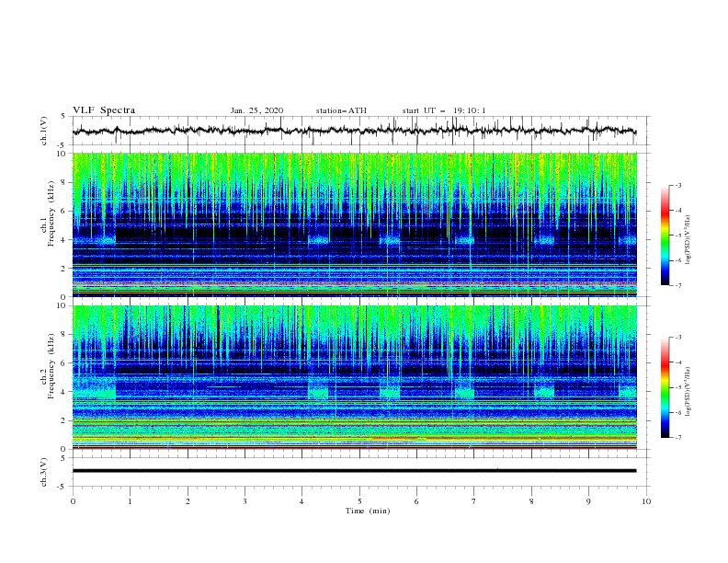Click the 'start UT = 19:10:1' text
The height and width of the screenshot is (563, 728).
[444, 110]
